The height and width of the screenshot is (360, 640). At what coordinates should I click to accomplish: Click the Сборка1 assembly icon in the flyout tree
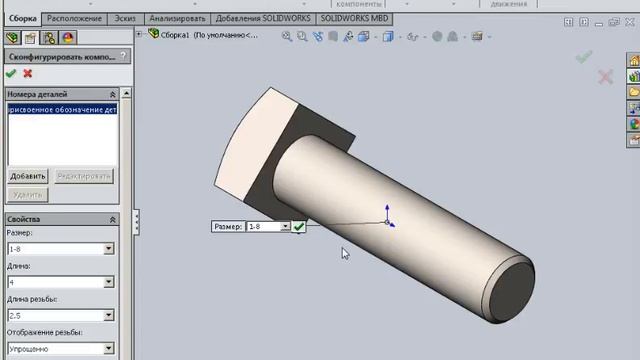pos(153,33)
